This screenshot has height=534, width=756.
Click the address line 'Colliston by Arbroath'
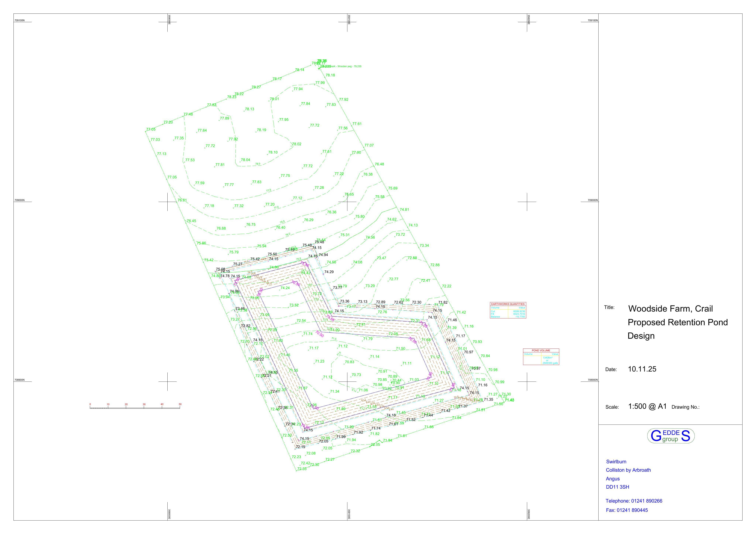click(x=628, y=470)
